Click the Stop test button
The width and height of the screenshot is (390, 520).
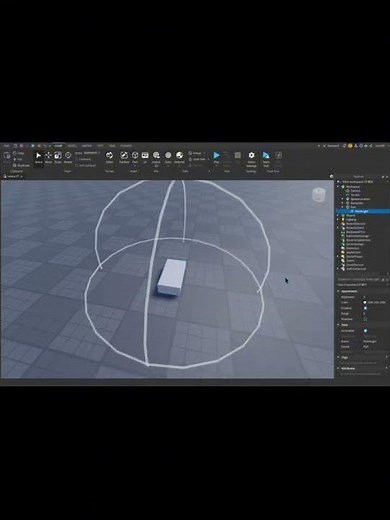[238, 155]
